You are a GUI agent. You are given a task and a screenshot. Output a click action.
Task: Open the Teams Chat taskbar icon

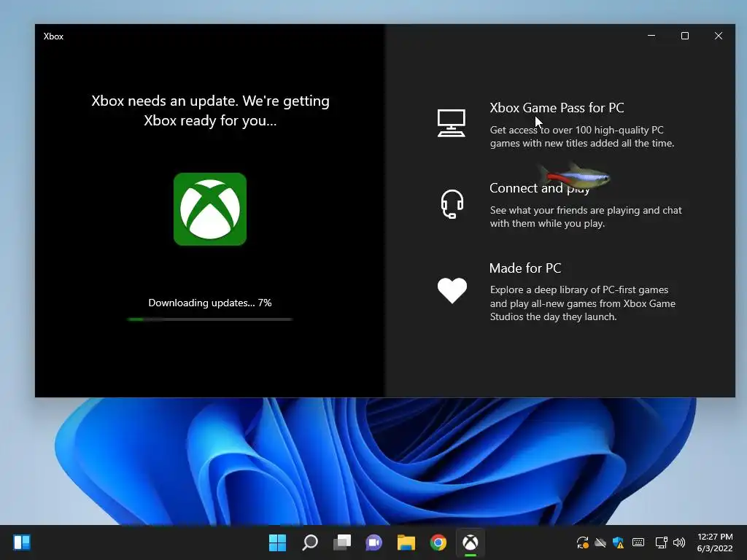tap(374, 542)
